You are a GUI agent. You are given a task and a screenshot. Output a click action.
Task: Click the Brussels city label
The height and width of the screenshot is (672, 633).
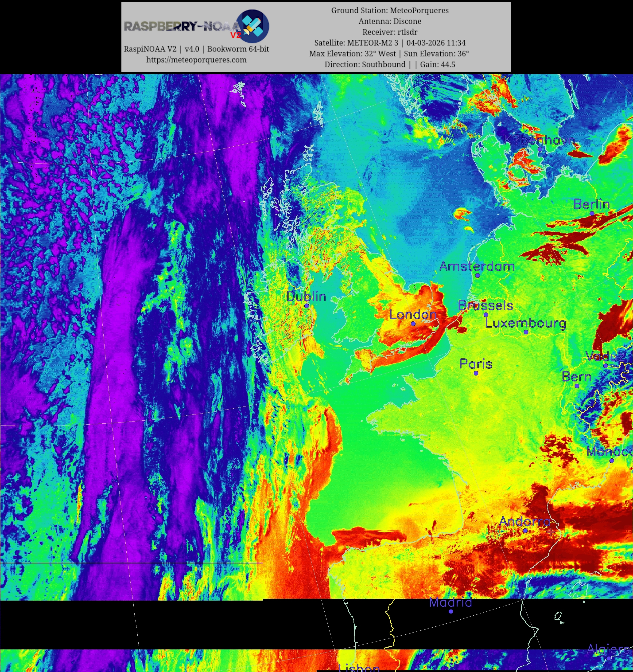(485, 306)
